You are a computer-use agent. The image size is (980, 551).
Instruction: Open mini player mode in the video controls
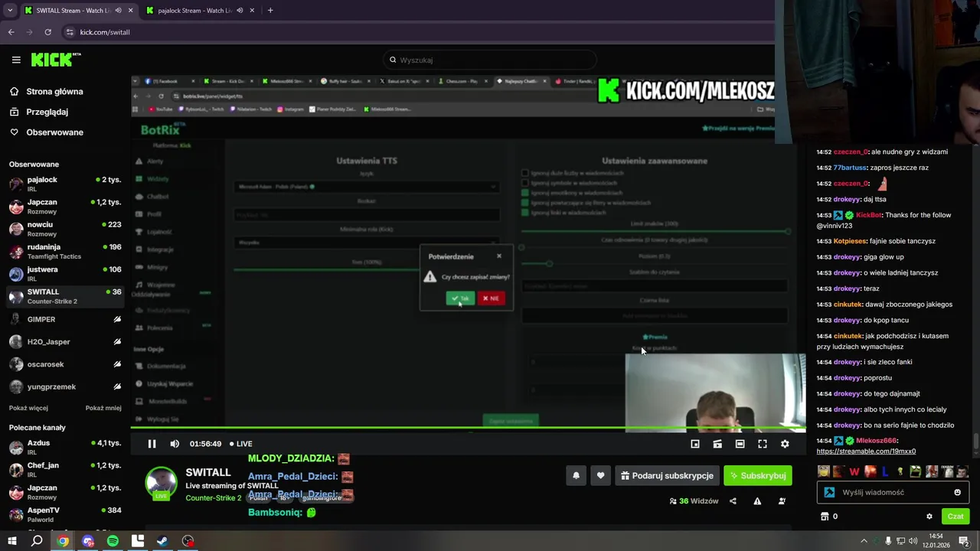coord(695,444)
